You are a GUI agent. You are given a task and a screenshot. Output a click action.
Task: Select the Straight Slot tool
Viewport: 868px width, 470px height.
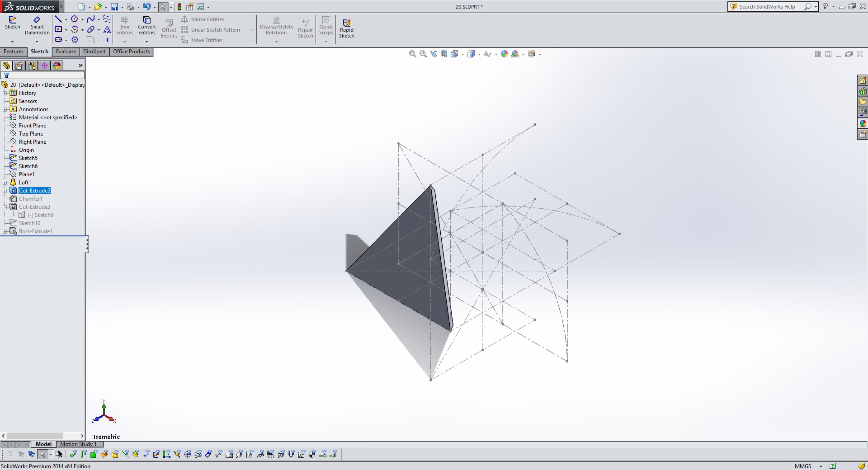[x=58, y=40]
